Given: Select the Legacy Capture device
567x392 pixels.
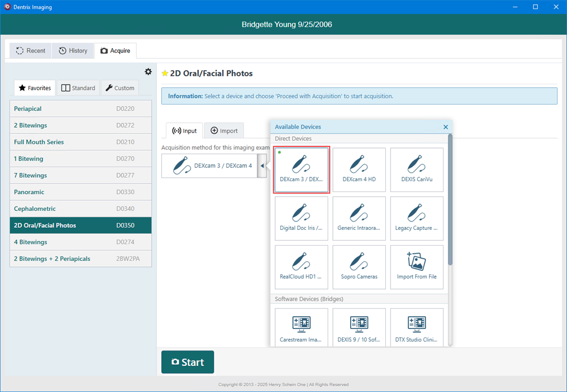Looking at the screenshot, I should [417, 218].
